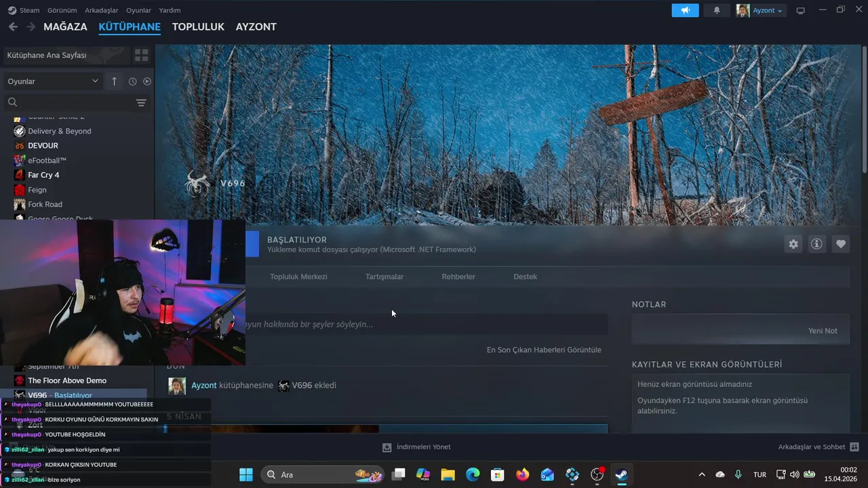
Task: Open advanced library filter icon
Action: (141, 102)
